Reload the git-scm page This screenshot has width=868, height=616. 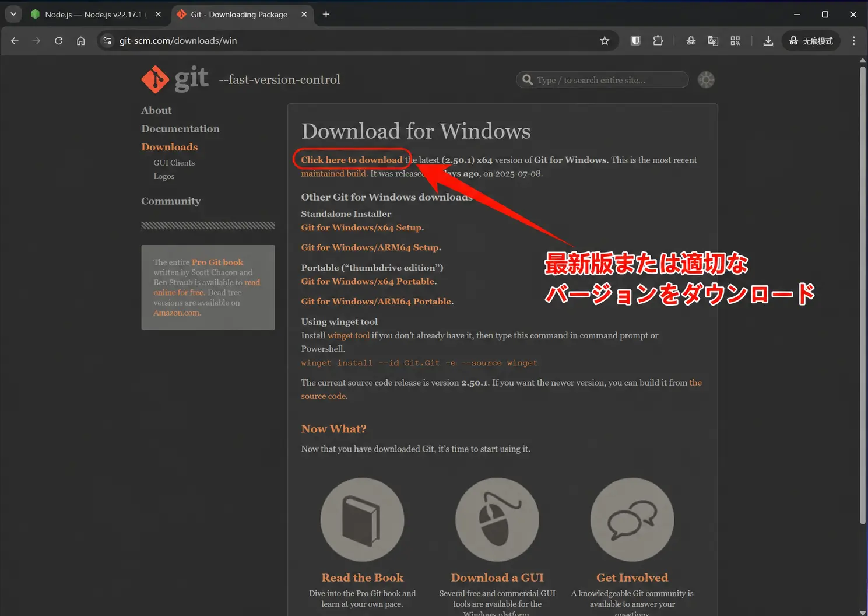coord(58,41)
